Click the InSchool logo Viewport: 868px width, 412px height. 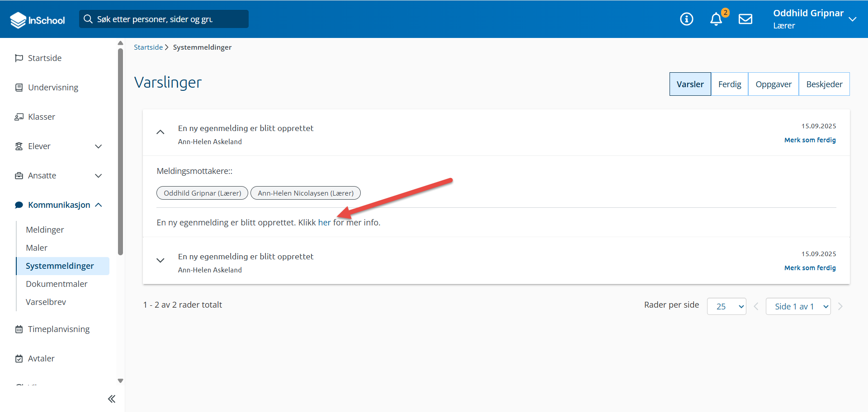(38, 20)
